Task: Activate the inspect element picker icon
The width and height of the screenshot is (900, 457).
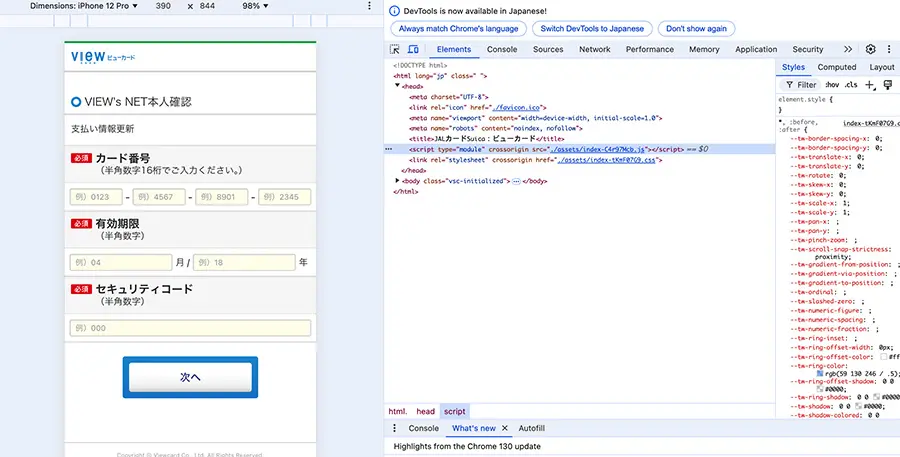Action: point(395,49)
